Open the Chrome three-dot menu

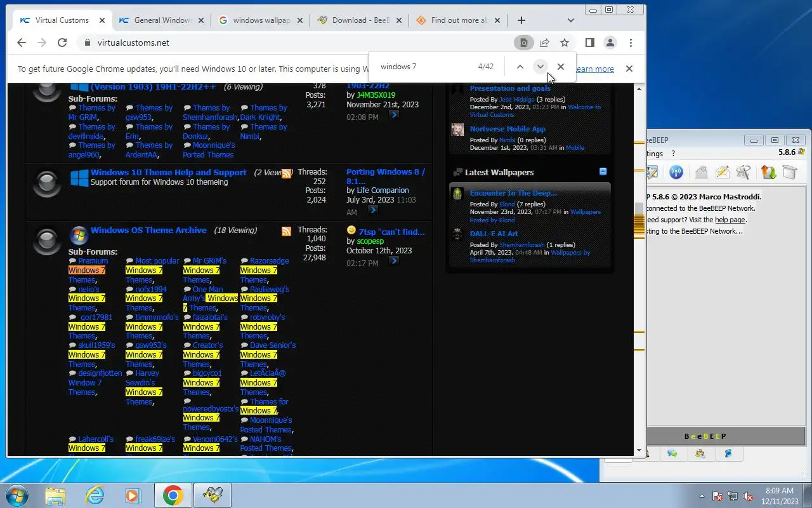[631, 43]
